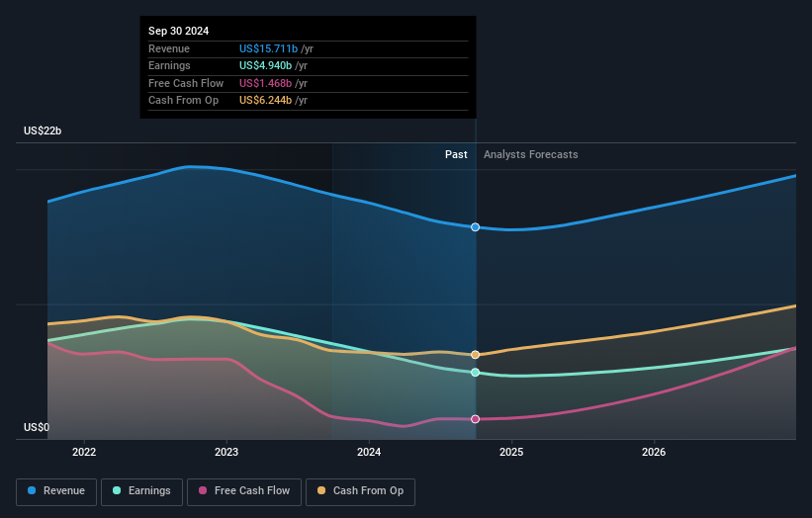Click the teal Earnings data point marker

click(476, 373)
